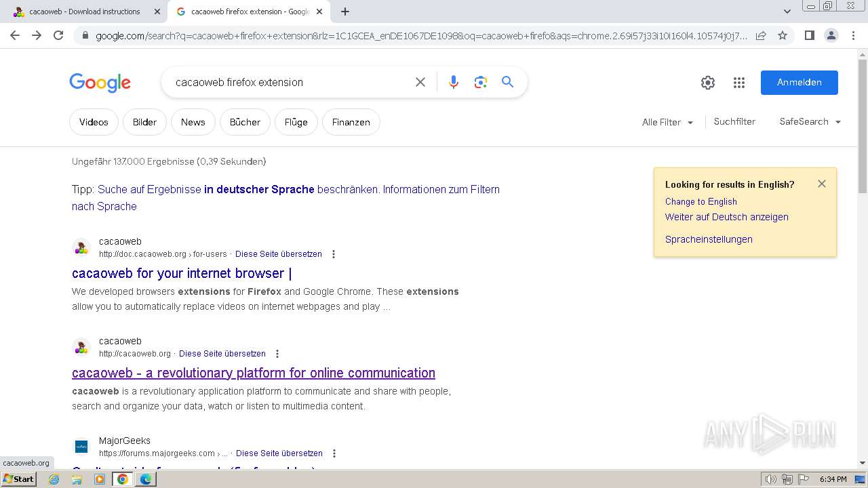Open the Chrome profile menu

831,35
